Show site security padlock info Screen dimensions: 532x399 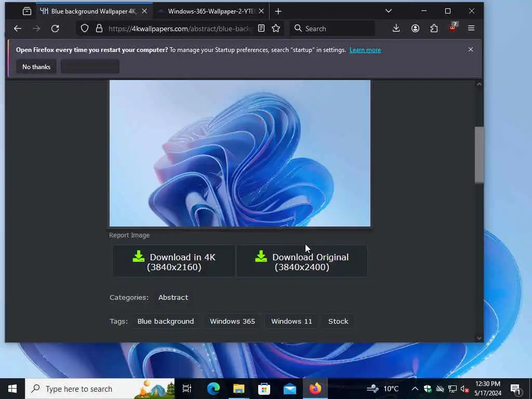click(x=99, y=29)
